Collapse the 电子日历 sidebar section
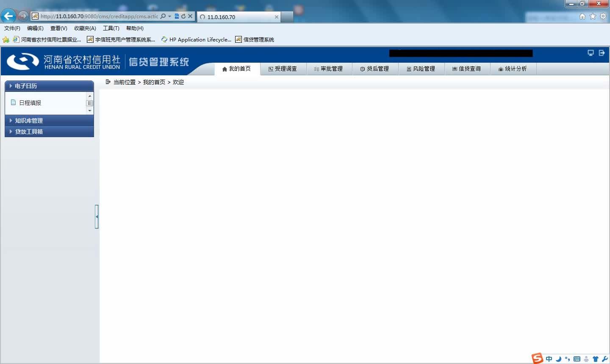The height and width of the screenshot is (364, 610). tap(49, 86)
